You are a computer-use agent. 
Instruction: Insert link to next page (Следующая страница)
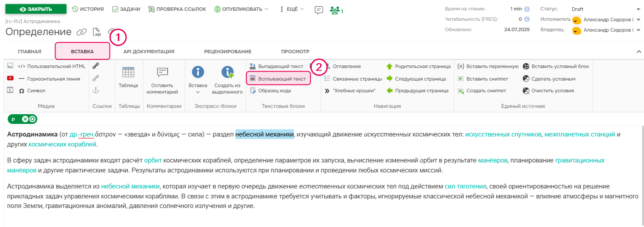pyautogui.click(x=416, y=79)
